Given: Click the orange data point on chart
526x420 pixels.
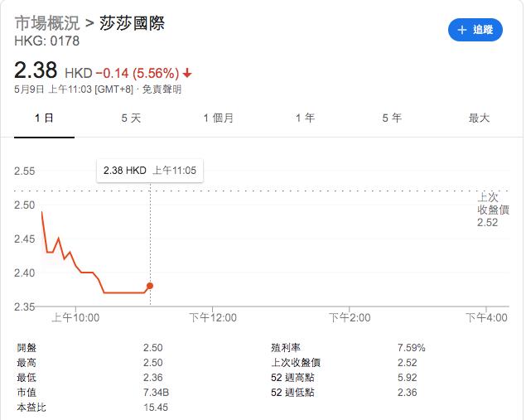Looking at the screenshot, I should (x=149, y=286).
